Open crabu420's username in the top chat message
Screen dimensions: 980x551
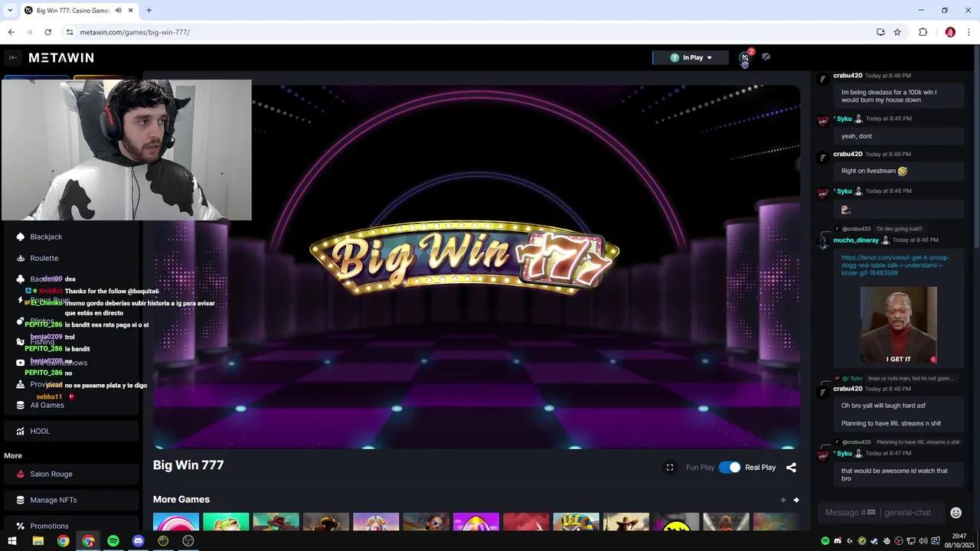click(848, 76)
